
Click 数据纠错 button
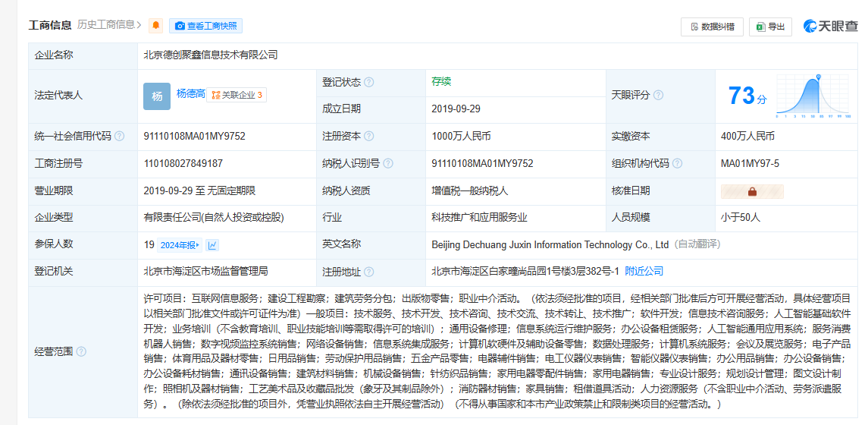pos(712,27)
